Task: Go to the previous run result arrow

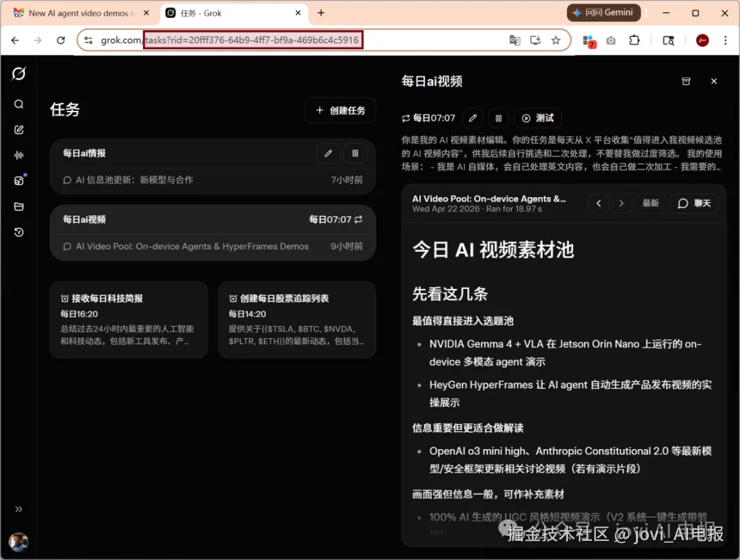Action: click(x=599, y=203)
